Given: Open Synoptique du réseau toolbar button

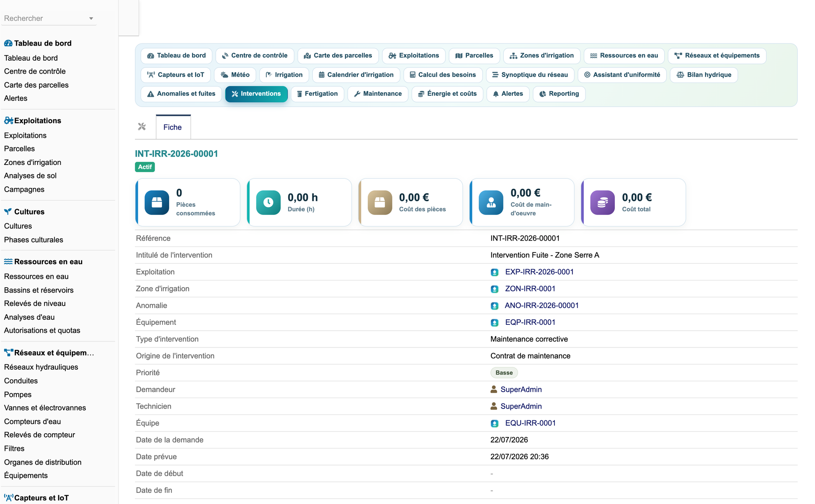Looking at the screenshot, I should point(530,75).
